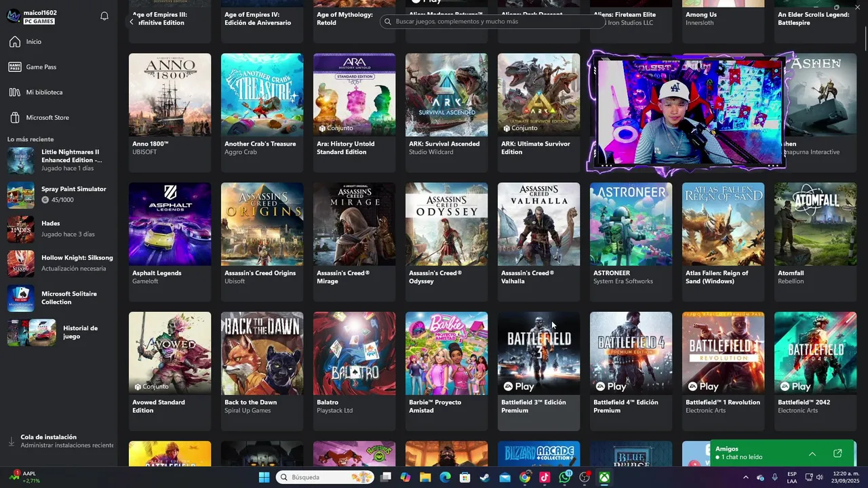Open the Windows Start menu
Screen dimensions: 868x488
(264, 477)
